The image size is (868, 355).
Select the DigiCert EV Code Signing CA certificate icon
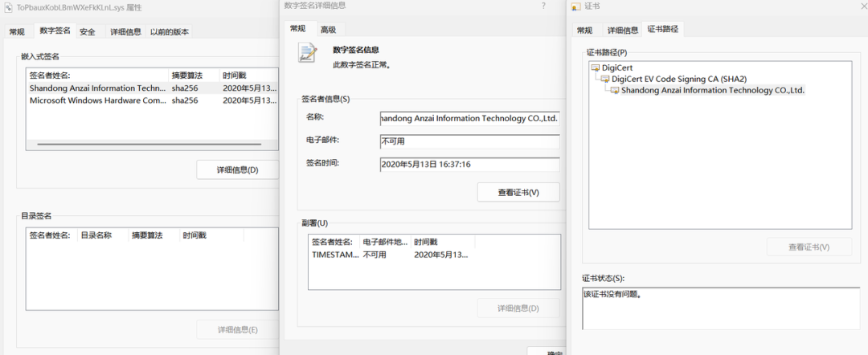tap(605, 79)
